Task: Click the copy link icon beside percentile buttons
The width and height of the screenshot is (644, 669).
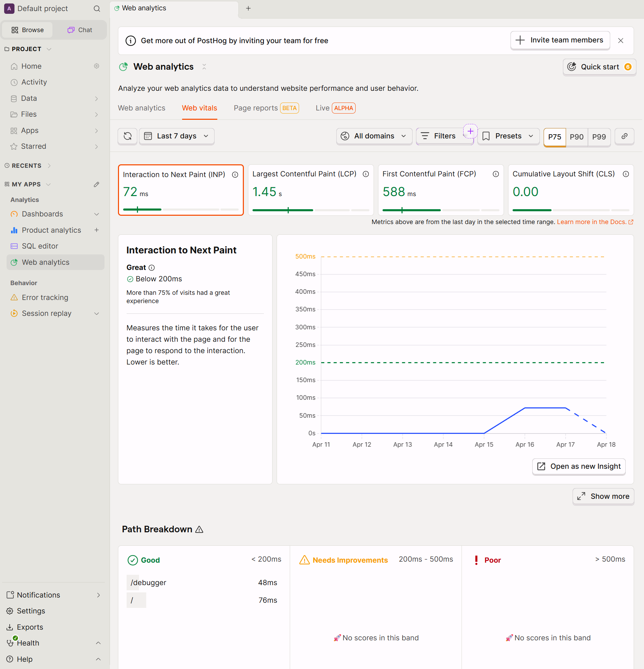Action: coord(624,136)
